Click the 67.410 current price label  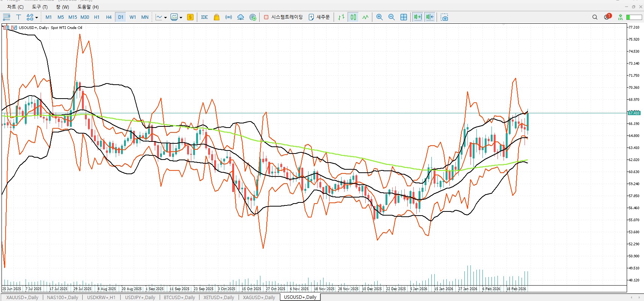click(x=634, y=113)
